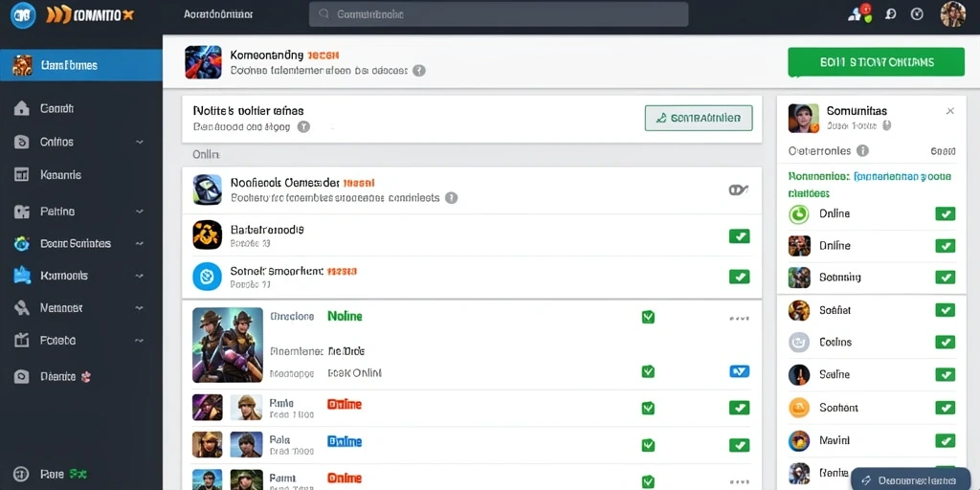Click the round blue logo icon in the top-left corner
The image size is (980, 490).
click(23, 14)
